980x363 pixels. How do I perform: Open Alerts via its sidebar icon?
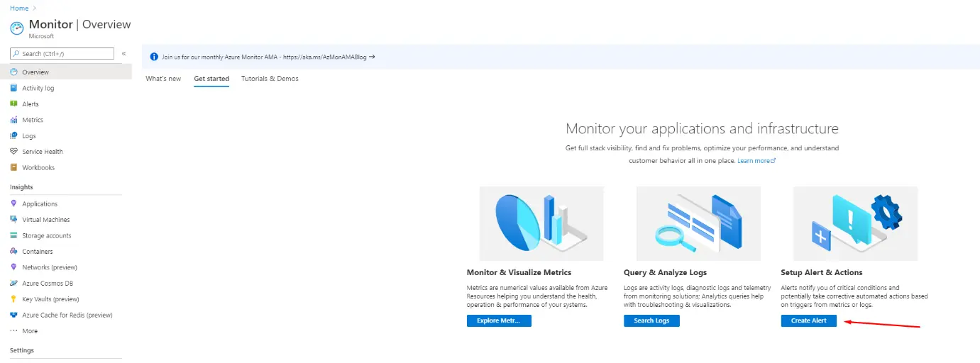[x=14, y=104]
